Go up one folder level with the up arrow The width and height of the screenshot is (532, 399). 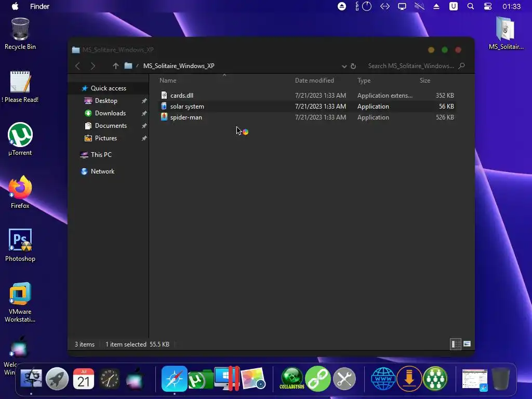(x=116, y=66)
